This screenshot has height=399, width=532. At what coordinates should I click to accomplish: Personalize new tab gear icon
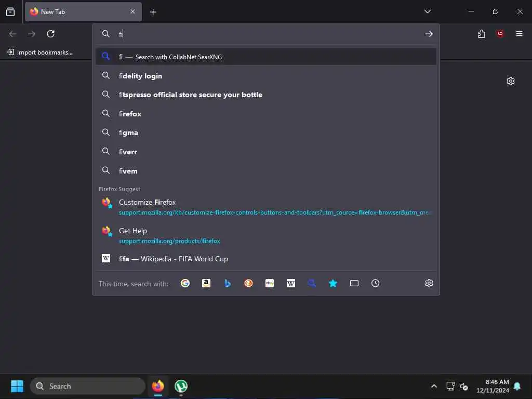coord(511,81)
